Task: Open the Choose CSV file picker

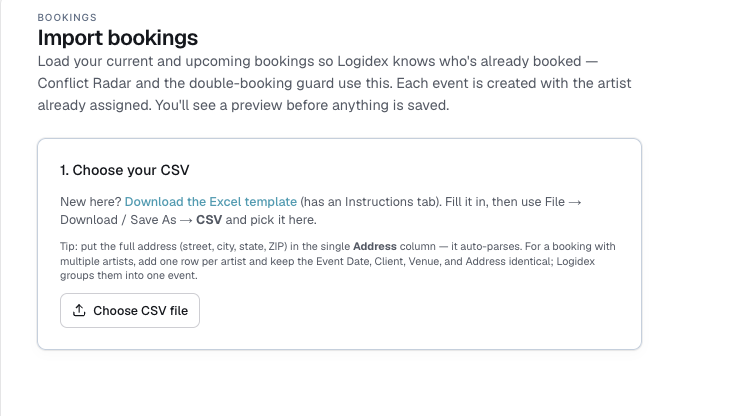Action: coord(130,311)
